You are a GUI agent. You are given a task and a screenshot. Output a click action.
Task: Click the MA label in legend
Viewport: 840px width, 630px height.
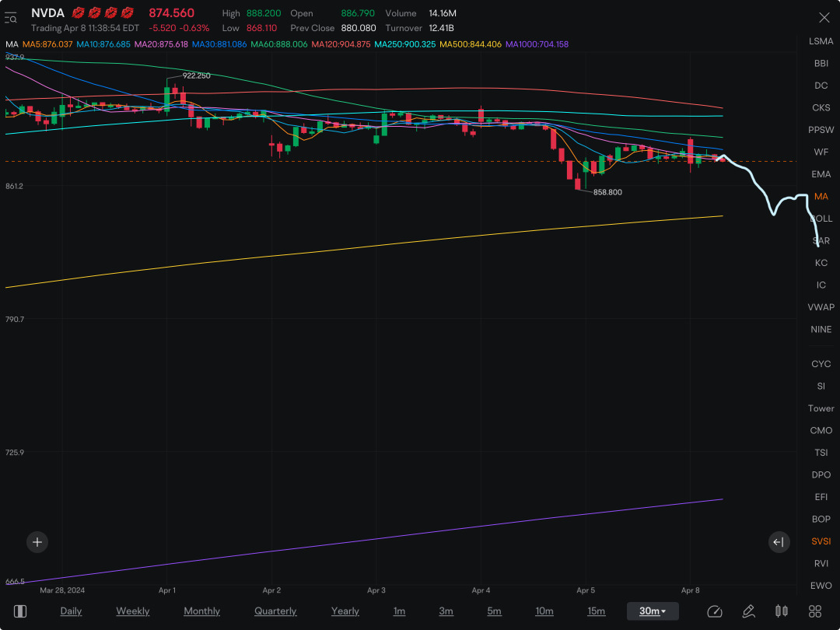(12, 44)
